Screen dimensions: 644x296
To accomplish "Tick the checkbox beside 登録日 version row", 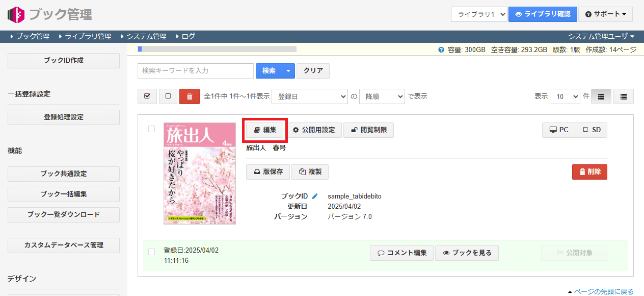I will click(151, 252).
